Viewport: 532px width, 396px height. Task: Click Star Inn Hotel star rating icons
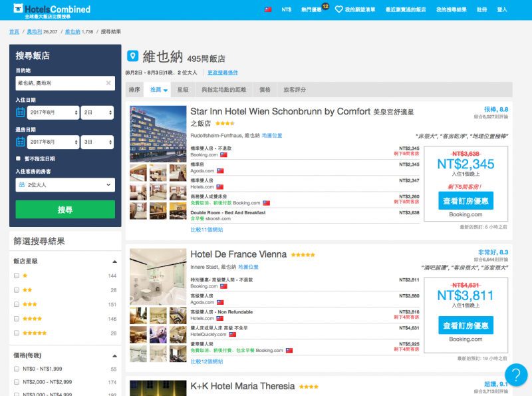click(x=225, y=124)
